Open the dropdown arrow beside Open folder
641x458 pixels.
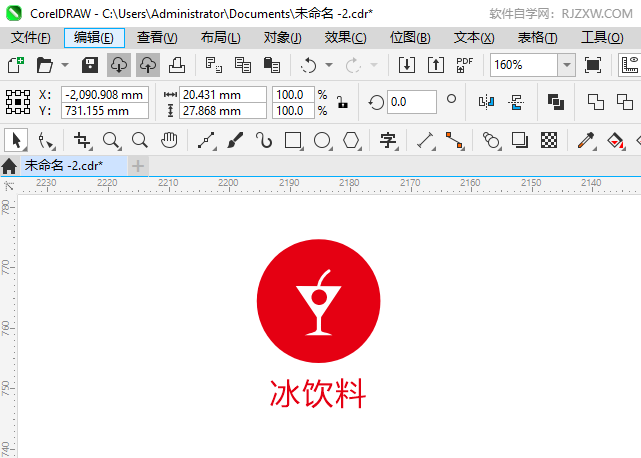tap(65, 65)
